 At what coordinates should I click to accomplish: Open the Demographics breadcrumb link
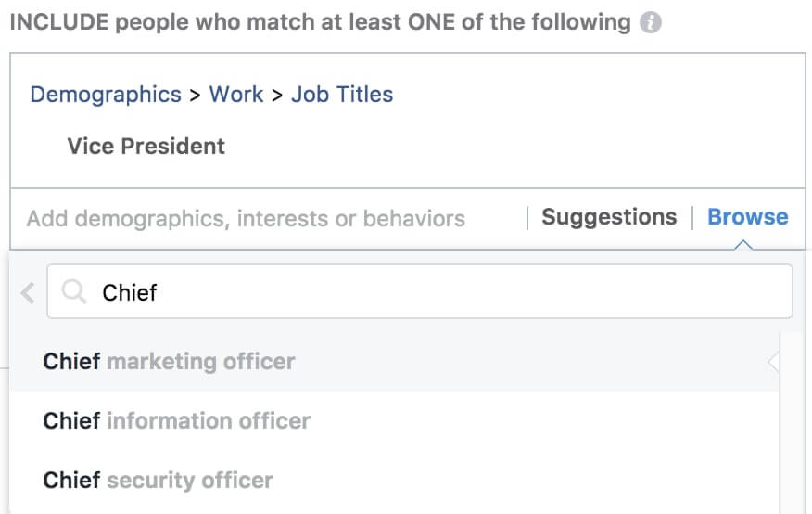pyautogui.click(x=106, y=95)
